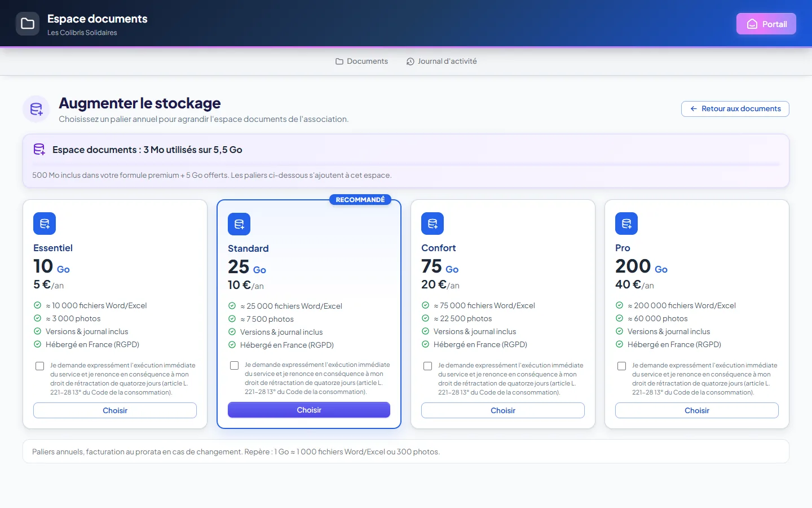Click check icon beside ≈ 22 500 photos
Screen dimensions: 812x508
(425, 318)
